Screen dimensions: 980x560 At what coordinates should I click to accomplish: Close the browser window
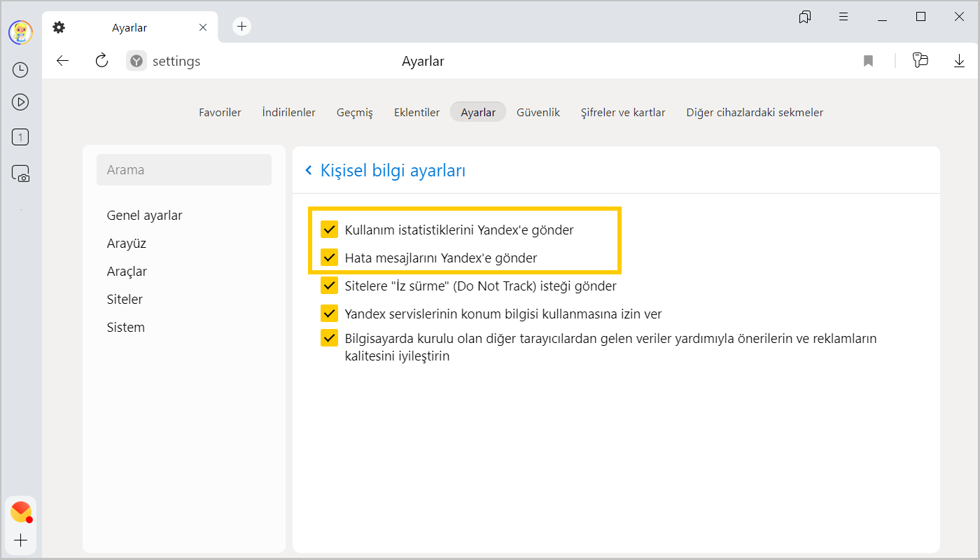click(959, 17)
